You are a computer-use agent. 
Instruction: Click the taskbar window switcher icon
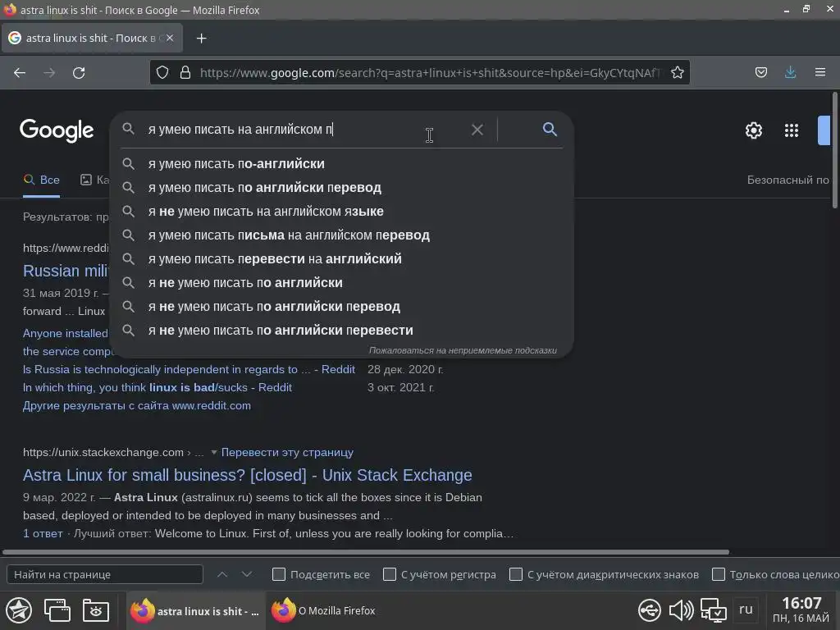point(57,610)
